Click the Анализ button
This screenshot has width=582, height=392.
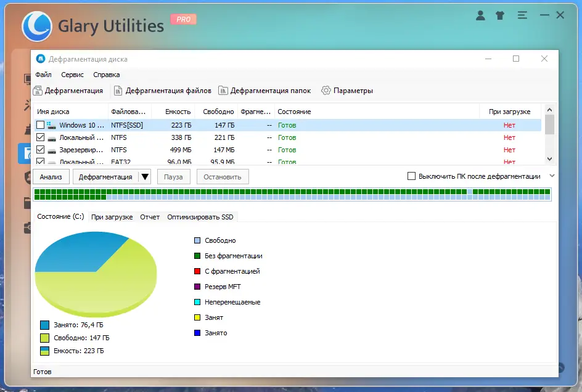51,177
